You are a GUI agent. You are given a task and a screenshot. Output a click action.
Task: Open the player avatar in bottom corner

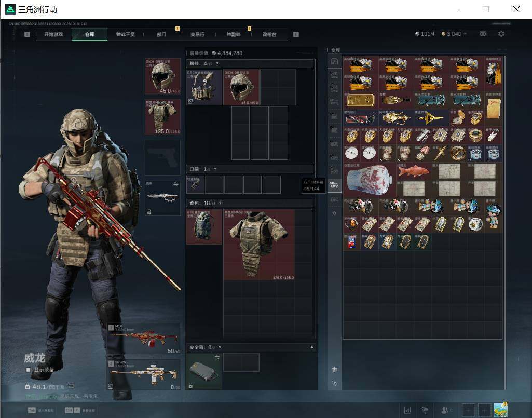(x=500, y=410)
